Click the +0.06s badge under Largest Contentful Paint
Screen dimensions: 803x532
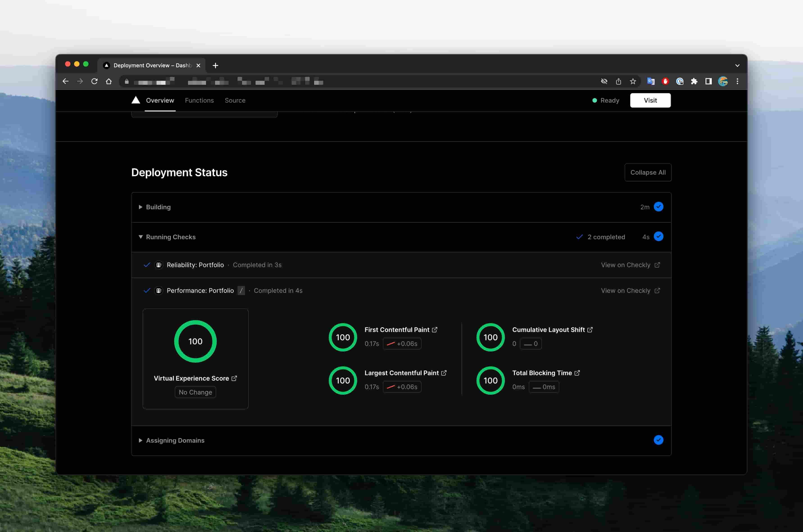[x=402, y=387]
